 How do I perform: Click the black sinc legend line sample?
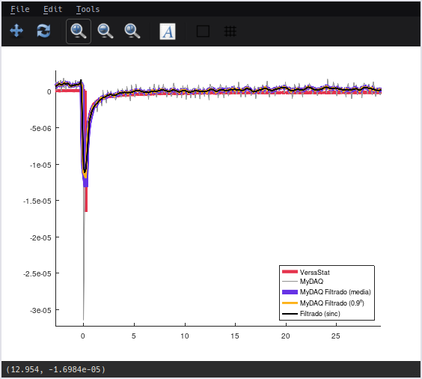(290, 314)
